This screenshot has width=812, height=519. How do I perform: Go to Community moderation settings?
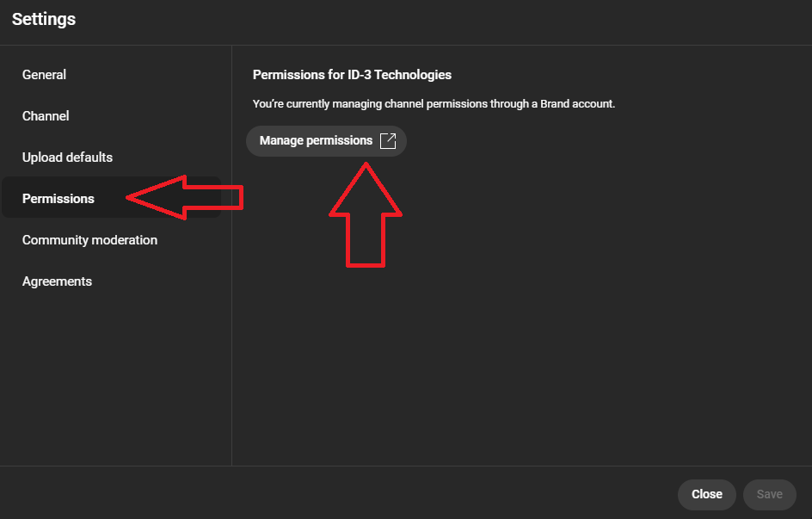pyautogui.click(x=89, y=240)
